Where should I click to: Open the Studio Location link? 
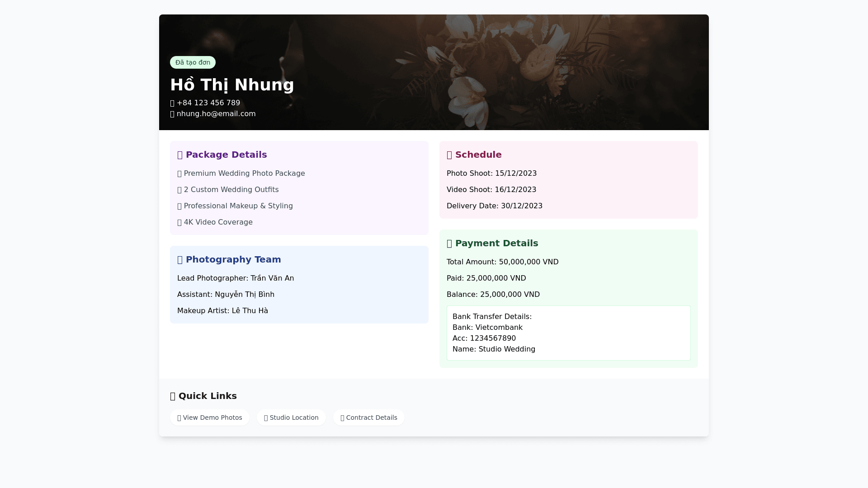coord(291,418)
